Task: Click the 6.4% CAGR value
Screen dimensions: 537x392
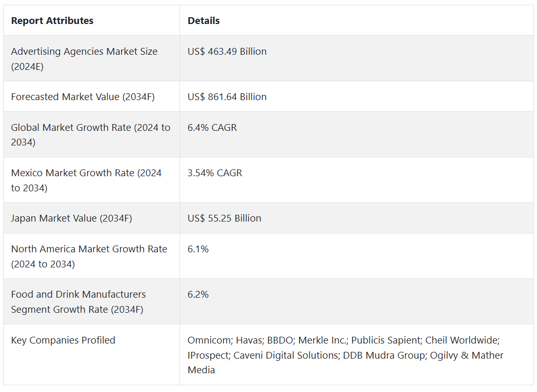Action: tap(212, 128)
